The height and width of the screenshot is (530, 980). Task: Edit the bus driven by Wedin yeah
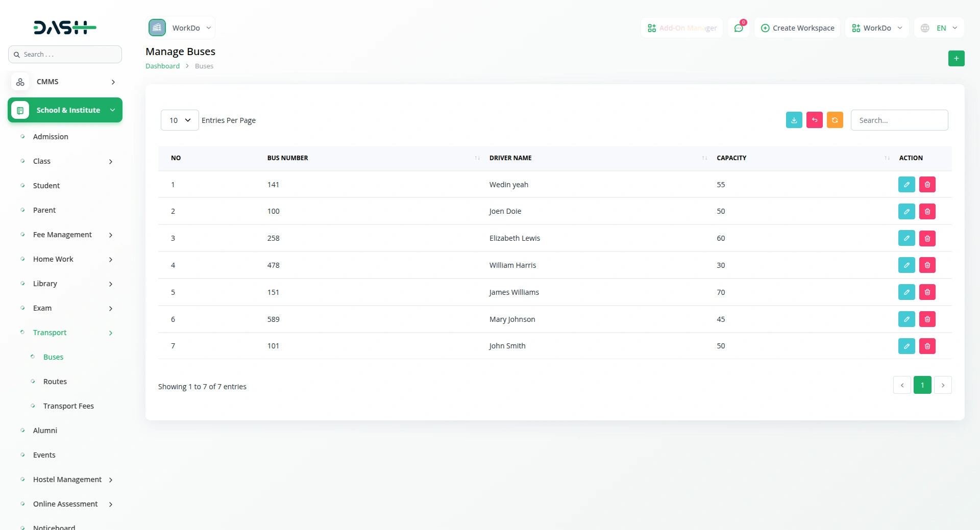[906, 185]
